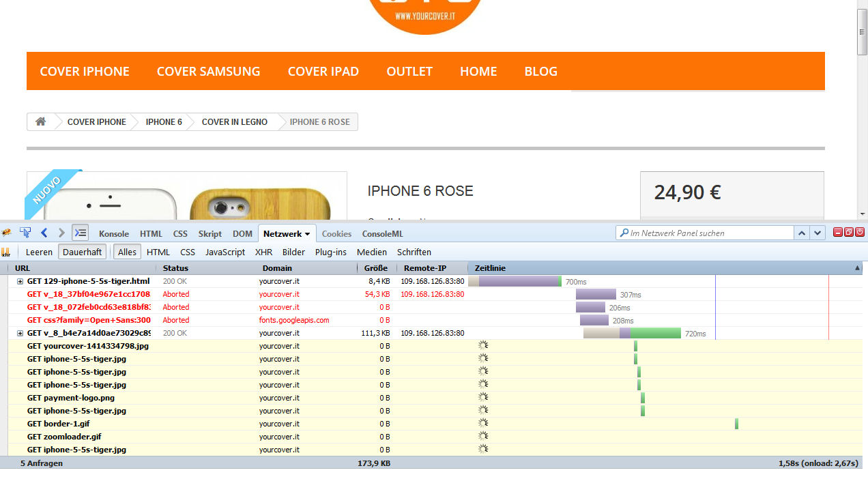Screen dimensions: 868x494
Task: Click the Zeitlinie column sort arrow
Action: click(858, 268)
